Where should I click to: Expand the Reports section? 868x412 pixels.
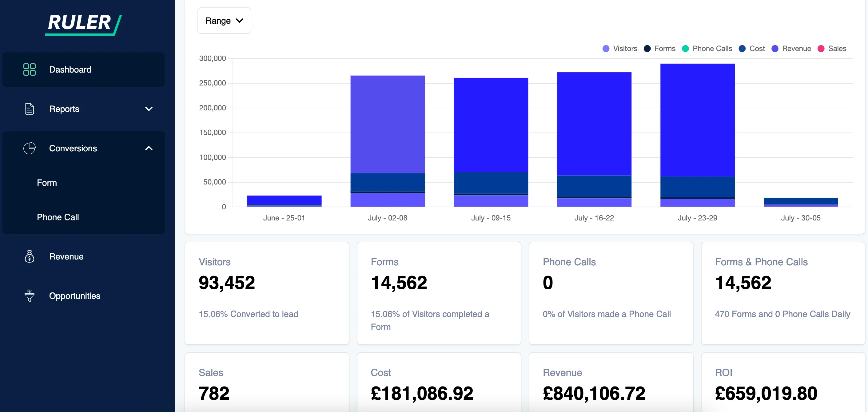pyautogui.click(x=149, y=109)
